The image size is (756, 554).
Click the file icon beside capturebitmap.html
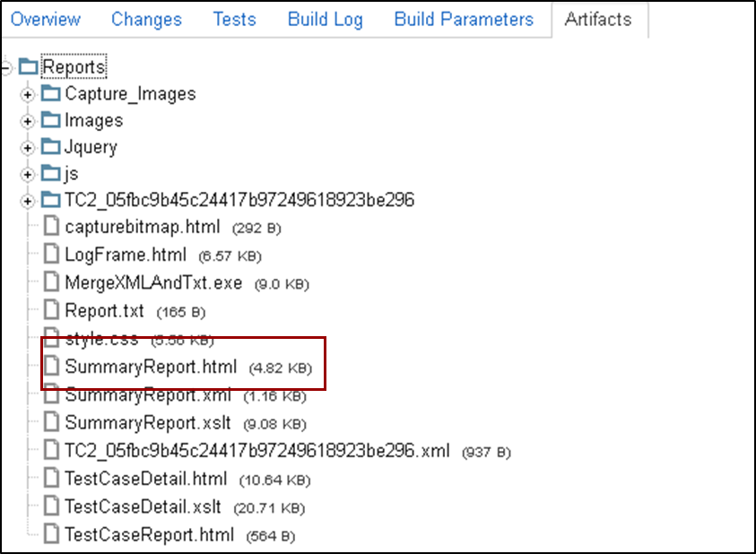(x=52, y=227)
